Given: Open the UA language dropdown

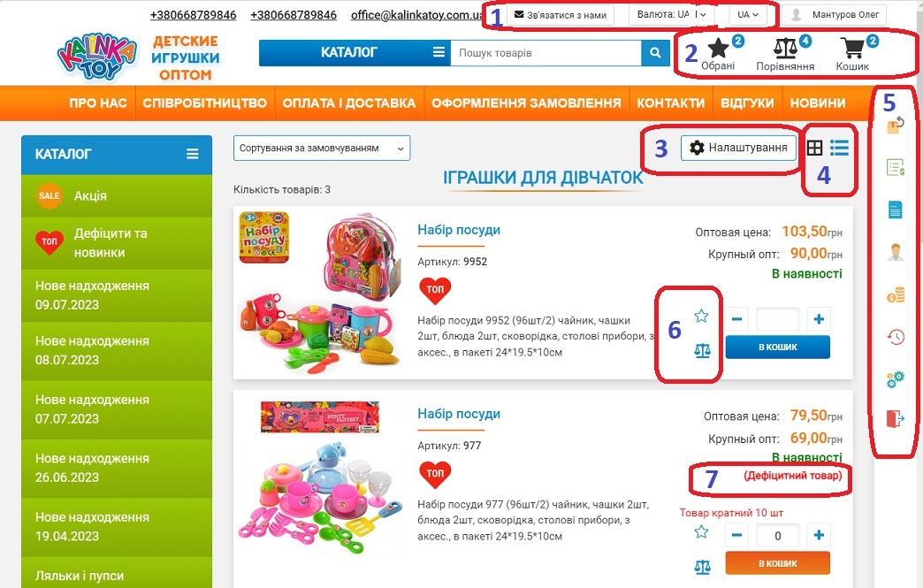Looking at the screenshot, I should click(x=748, y=15).
